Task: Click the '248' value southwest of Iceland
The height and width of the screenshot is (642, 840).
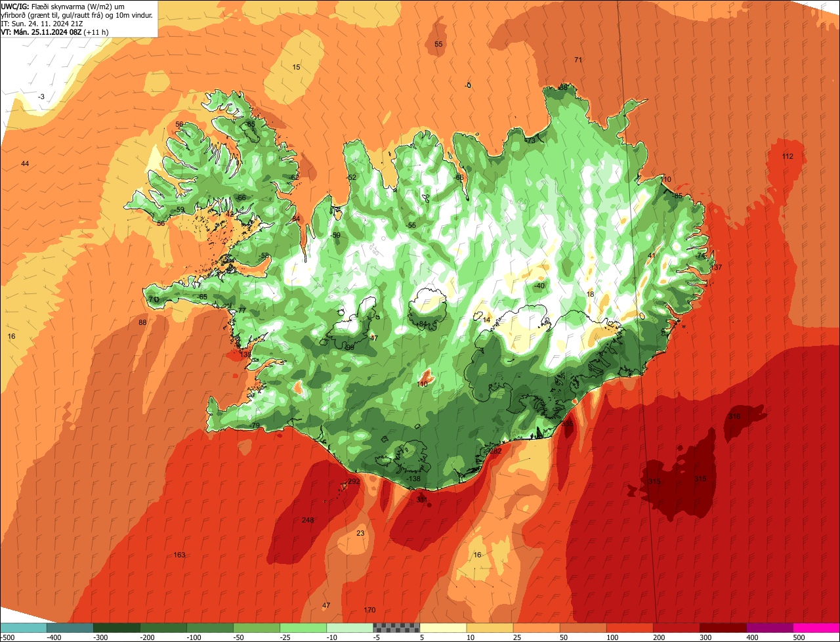Action: [x=308, y=520]
